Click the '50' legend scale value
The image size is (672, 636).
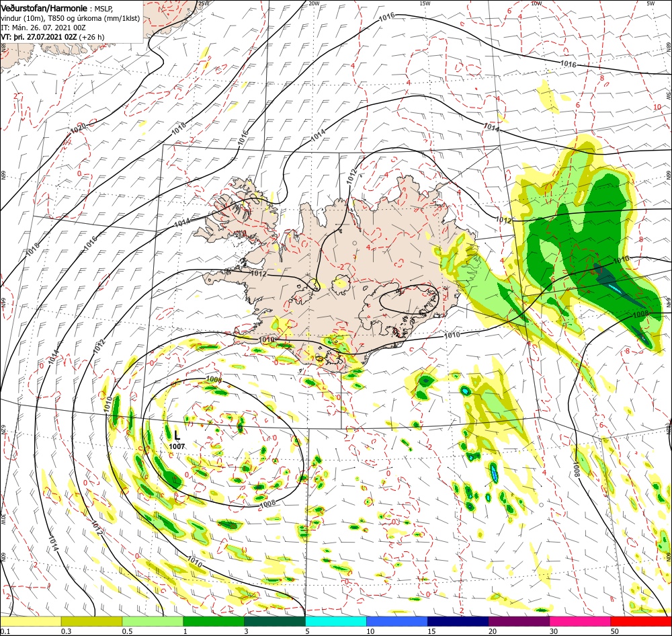(x=615, y=631)
